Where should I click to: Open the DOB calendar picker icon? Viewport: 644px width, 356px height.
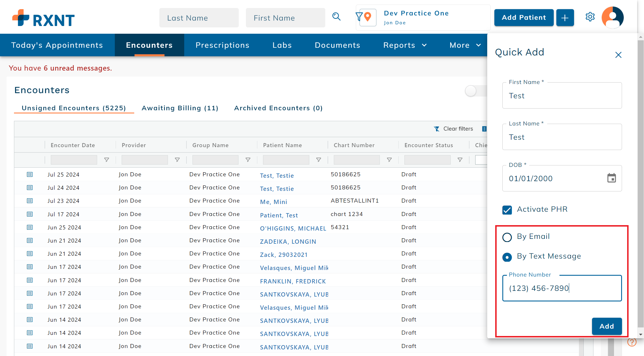[x=611, y=178]
